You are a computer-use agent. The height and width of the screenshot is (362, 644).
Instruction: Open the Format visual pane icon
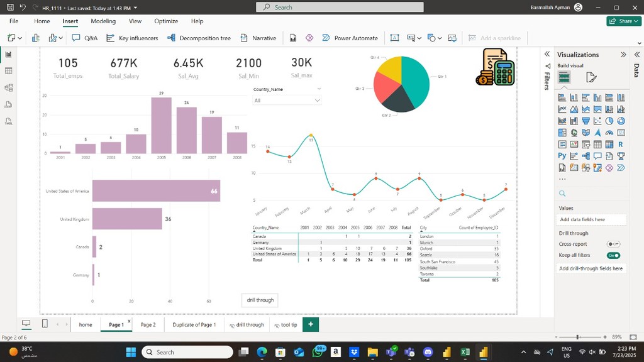pos(591,77)
